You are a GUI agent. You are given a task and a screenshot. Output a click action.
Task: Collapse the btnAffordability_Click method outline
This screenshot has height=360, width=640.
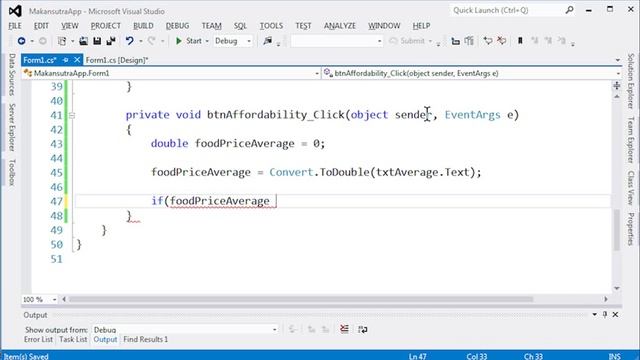tap(72, 116)
